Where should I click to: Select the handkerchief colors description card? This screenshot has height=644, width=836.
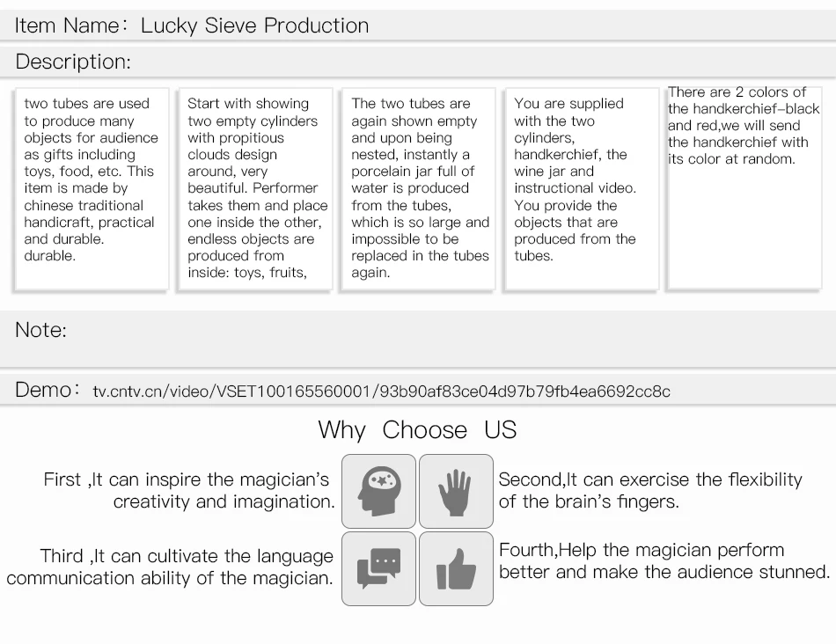[744, 188]
